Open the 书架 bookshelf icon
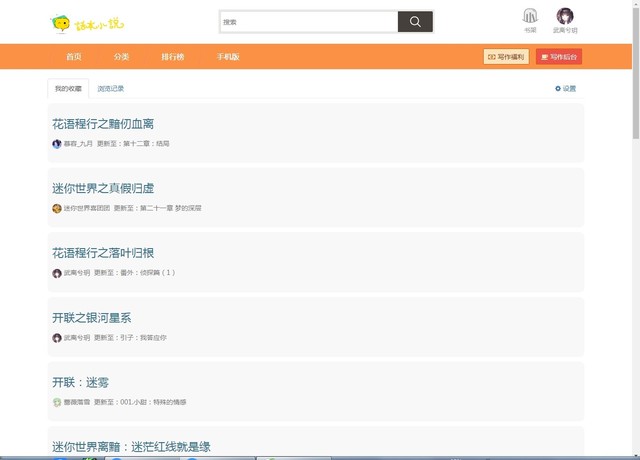This screenshot has width=640, height=460. [530, 17]
